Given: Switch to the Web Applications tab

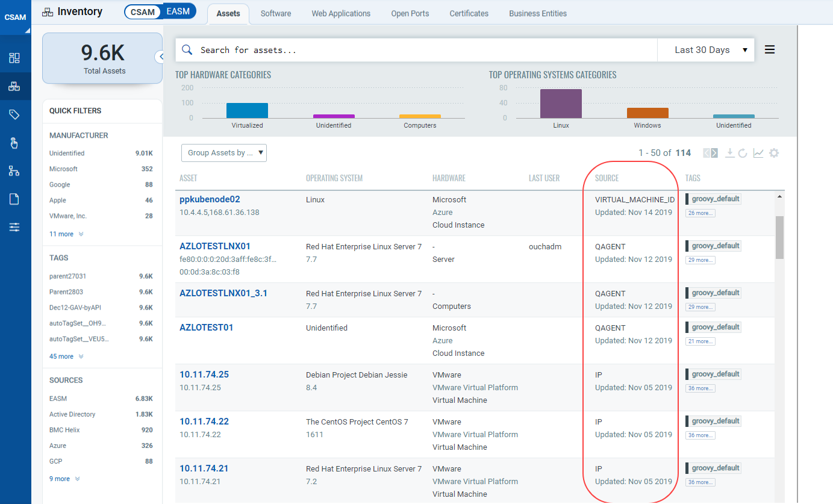Looking at the screenshot, I should coord(341,13).
